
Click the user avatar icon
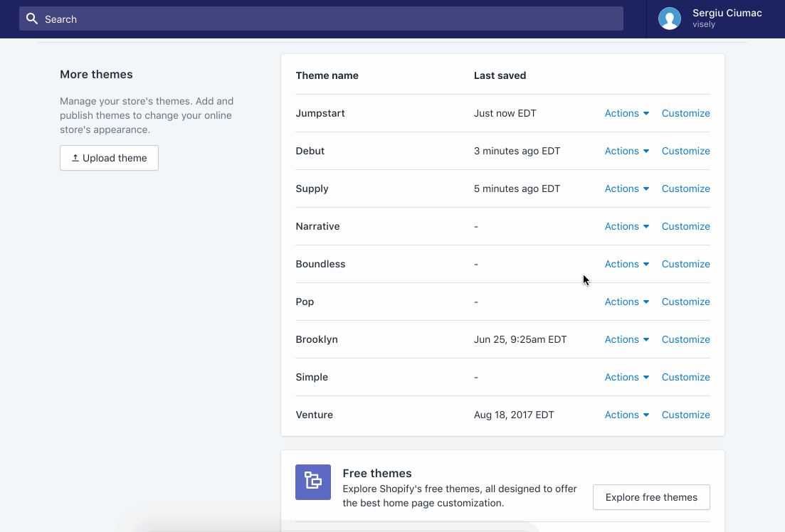pyautogui.click(x=669, y=18)
